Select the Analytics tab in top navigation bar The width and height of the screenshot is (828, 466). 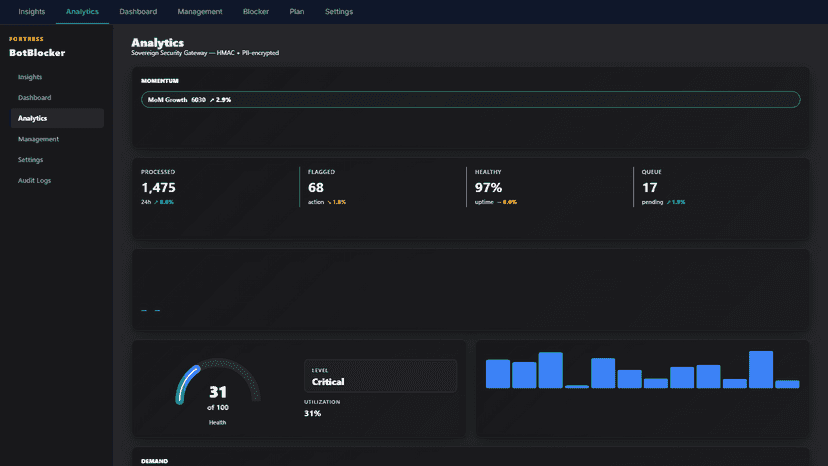[82, 12]
